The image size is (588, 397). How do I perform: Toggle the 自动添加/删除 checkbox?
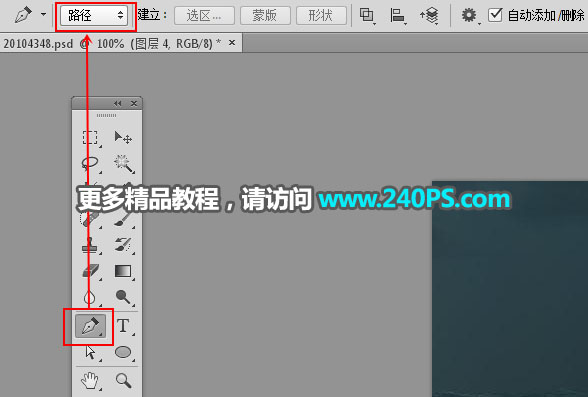click(495, 15)
